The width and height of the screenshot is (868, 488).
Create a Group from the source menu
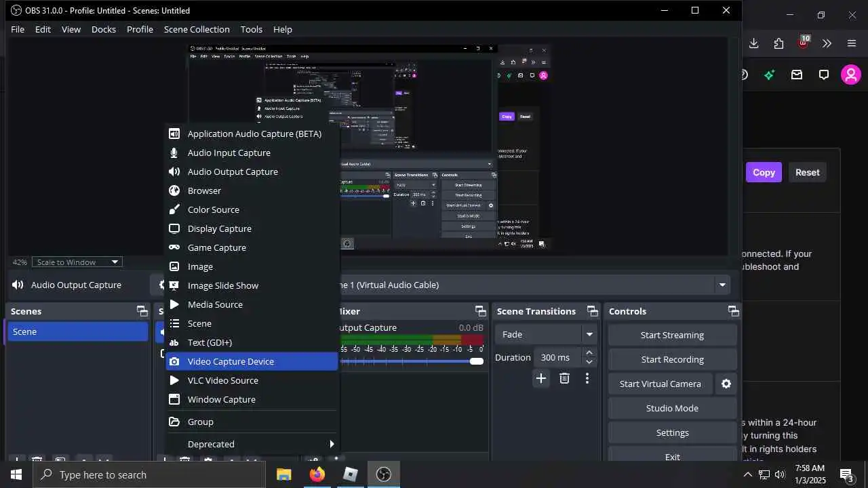(x=252, y=422)
